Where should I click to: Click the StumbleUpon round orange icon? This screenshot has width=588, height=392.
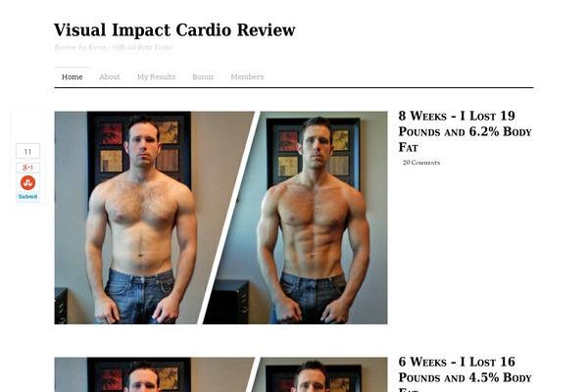coord(27,182)
